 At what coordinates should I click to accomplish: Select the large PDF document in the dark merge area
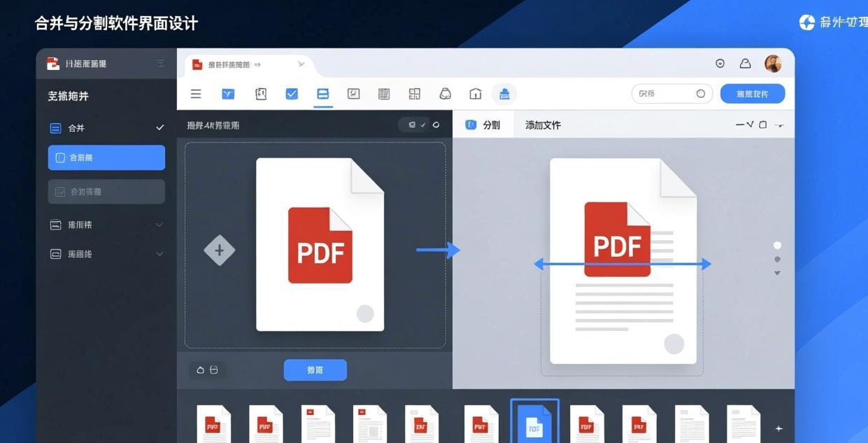320,244
